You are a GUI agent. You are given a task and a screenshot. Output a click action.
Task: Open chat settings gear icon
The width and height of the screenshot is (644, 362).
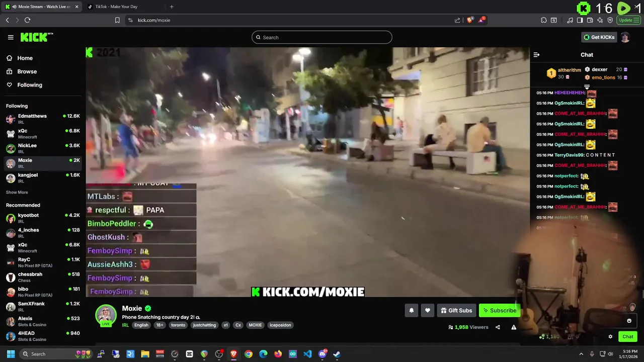610,337
